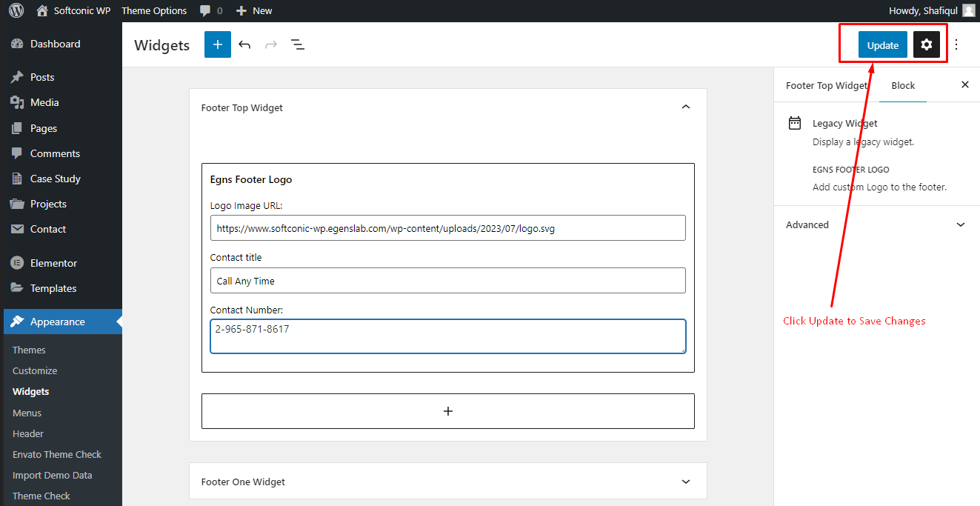Open the three-dot options menu
The width and height of the screenshot is (980, 506).
[x=956, y=44]
